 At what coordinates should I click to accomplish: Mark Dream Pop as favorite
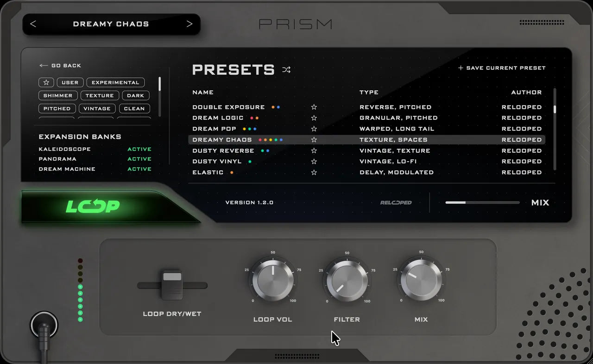pos(314,129)
